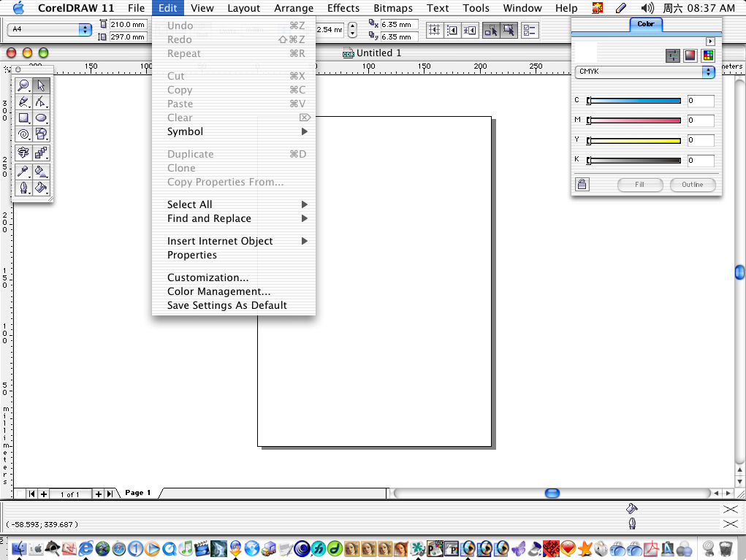Viewport: 746px width, 560px height.
Task: Open the Fill bucket tool flyout
Action: pyautogui.click(x=42, y=188)
